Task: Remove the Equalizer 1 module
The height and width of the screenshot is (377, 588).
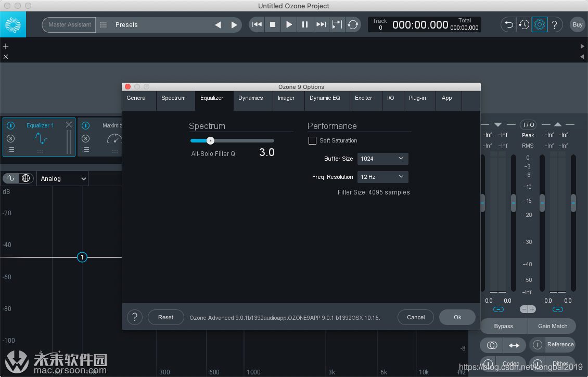Action: coord(69,124)
